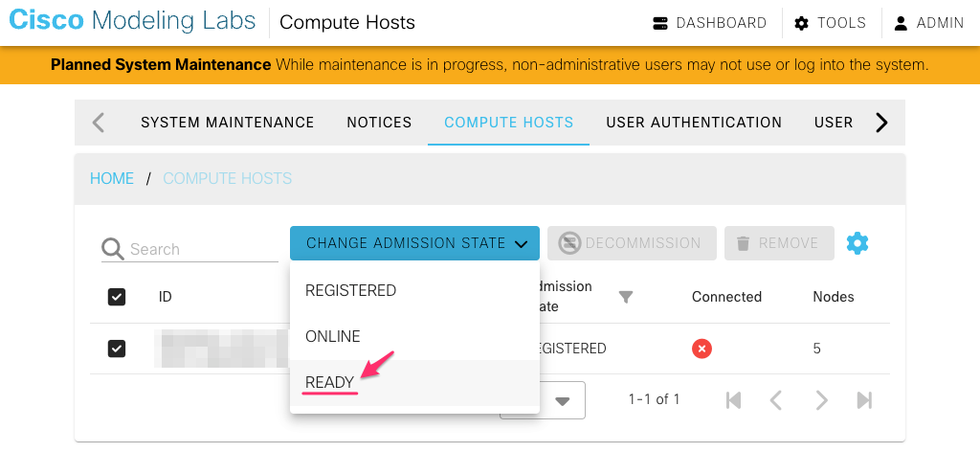Go to HOME via the breadcrumb
This screenshot has height=451, width=980.
pos(112,178)
